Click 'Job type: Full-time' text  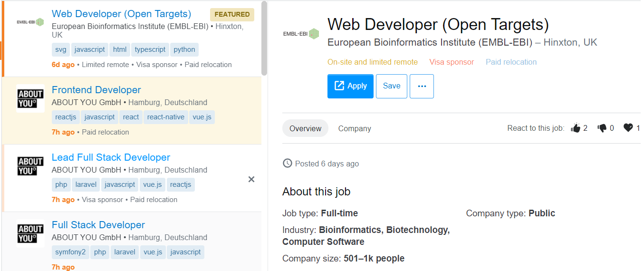[x=320, y=213]
